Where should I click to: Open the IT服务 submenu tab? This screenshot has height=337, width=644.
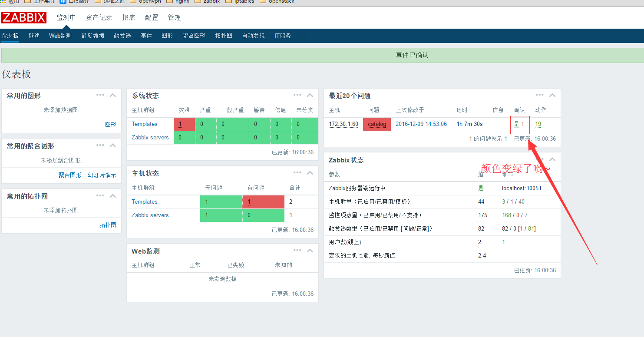(283, 36)
